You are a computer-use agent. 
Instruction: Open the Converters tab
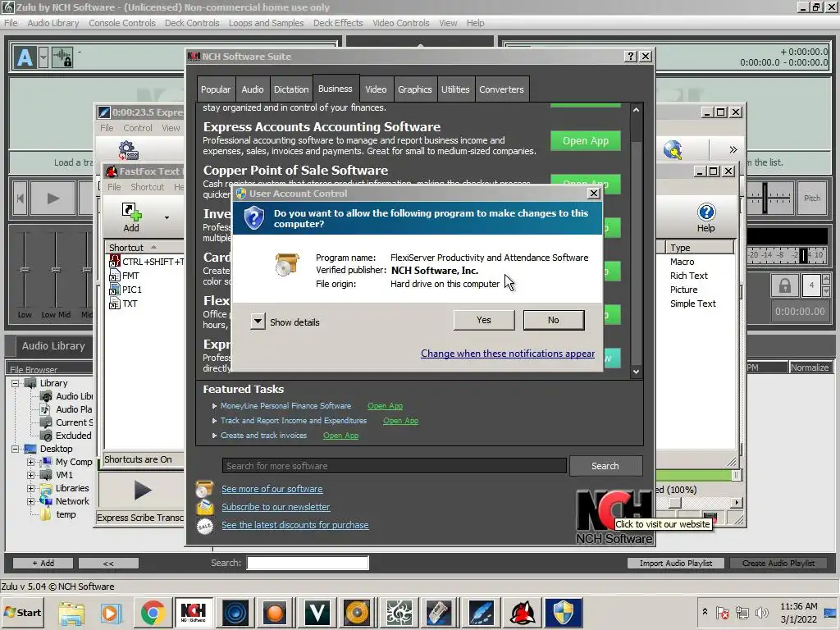click(x=501, y=89)
